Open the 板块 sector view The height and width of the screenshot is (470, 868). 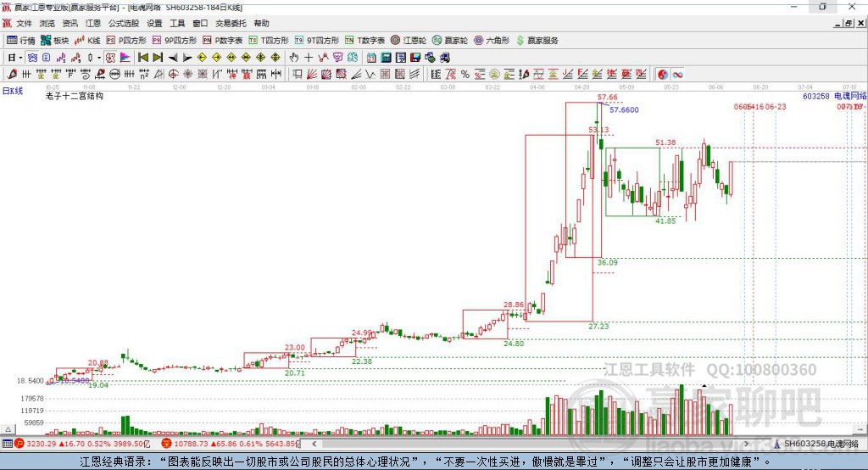point(54,41)
